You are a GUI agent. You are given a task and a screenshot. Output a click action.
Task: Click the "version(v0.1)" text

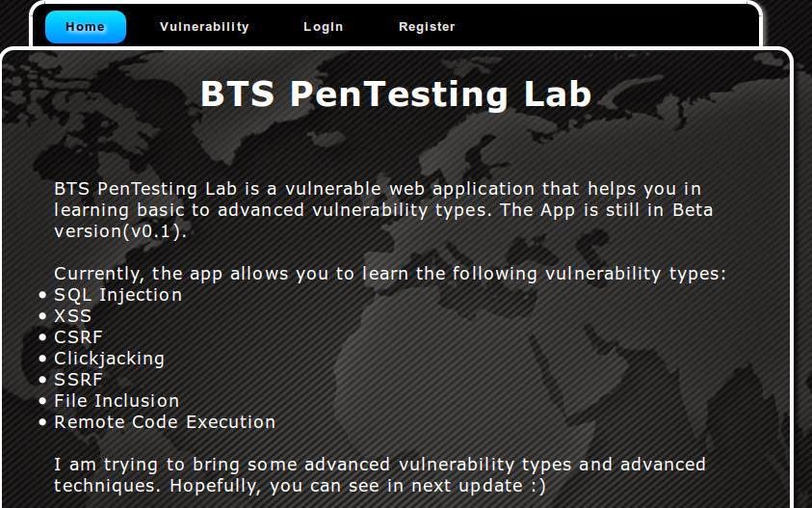pos(119,231)
